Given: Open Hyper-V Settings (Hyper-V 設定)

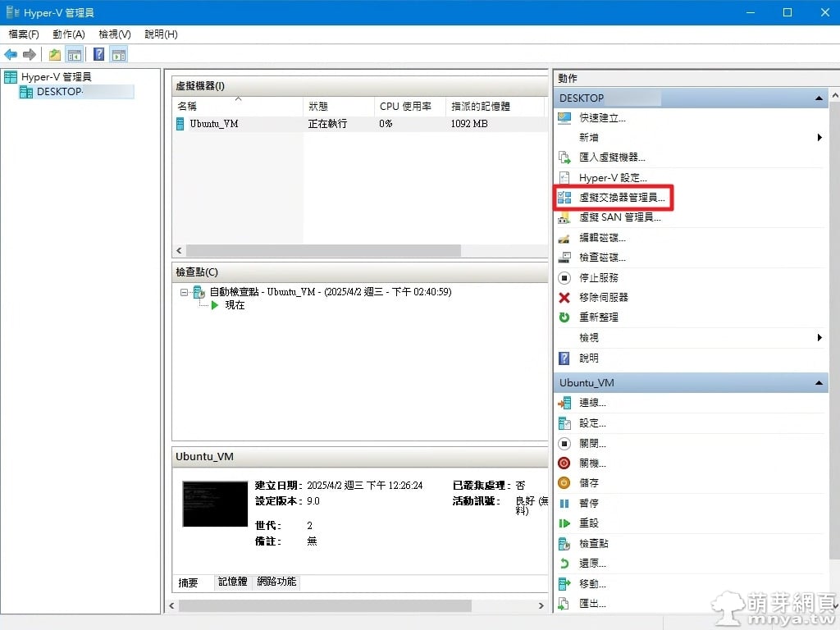Looking at the screenshot, I should point(612,178).
